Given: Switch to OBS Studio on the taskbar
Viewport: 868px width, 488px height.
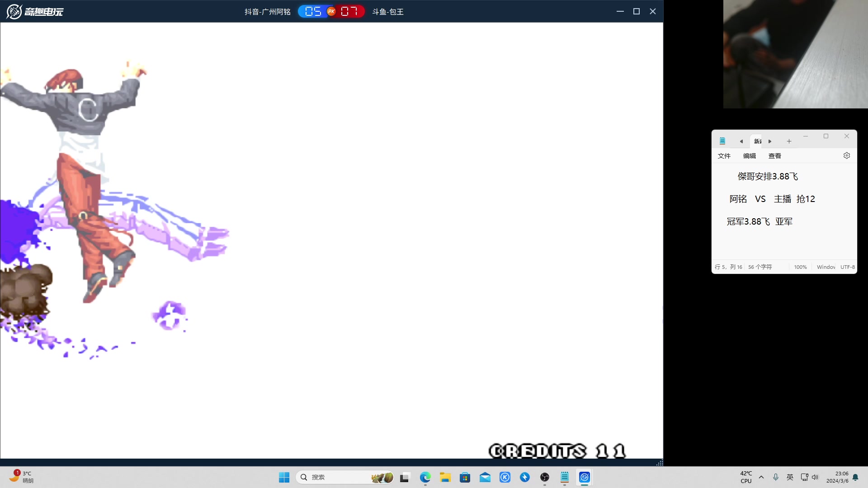Looking at the screenshot, I should pos(545,477).
